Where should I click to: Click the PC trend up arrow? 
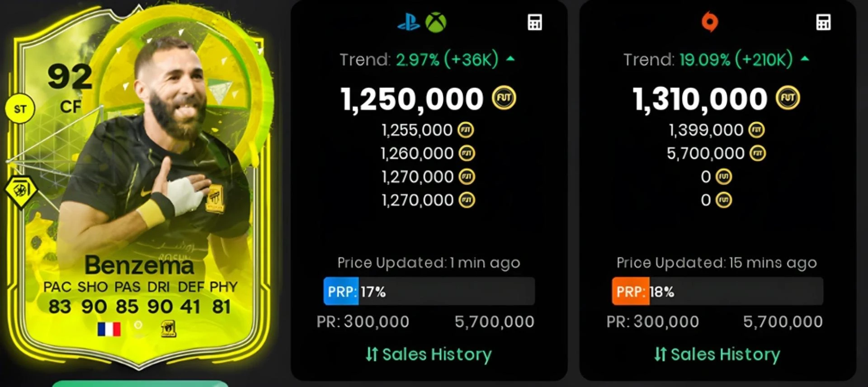point(805,59)
